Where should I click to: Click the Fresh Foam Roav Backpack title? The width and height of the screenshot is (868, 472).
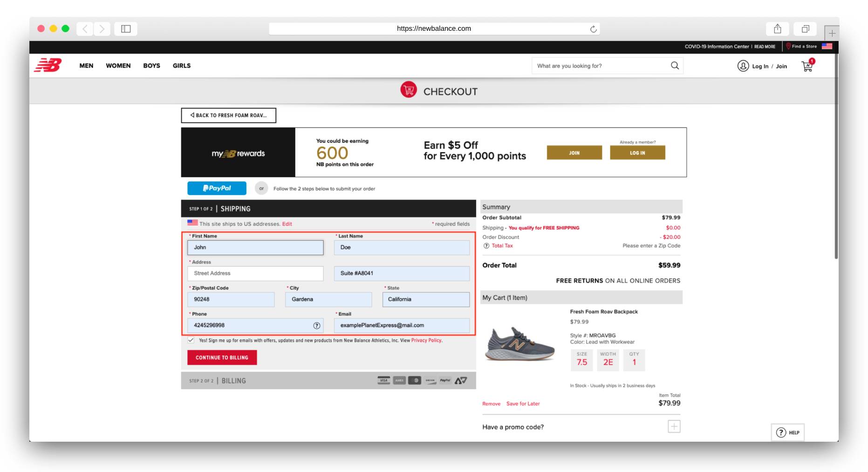click(604, 312)
